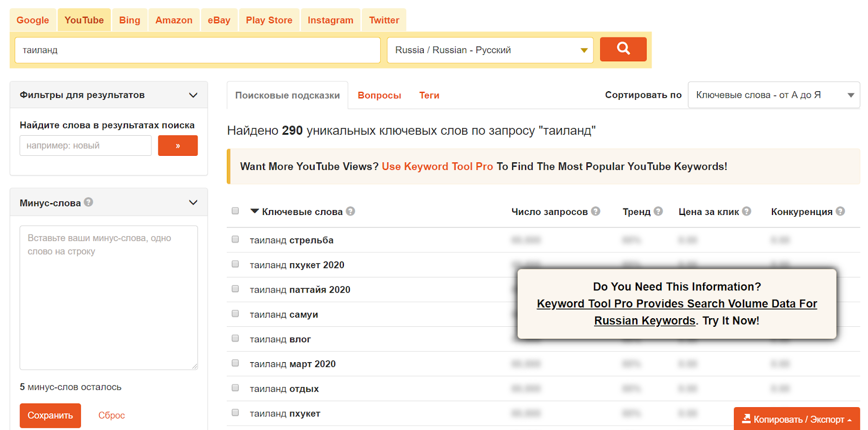Click help icon next to Минус-слова
The image size is (868, 430).
pyautogui.click(x=88, y=202)
